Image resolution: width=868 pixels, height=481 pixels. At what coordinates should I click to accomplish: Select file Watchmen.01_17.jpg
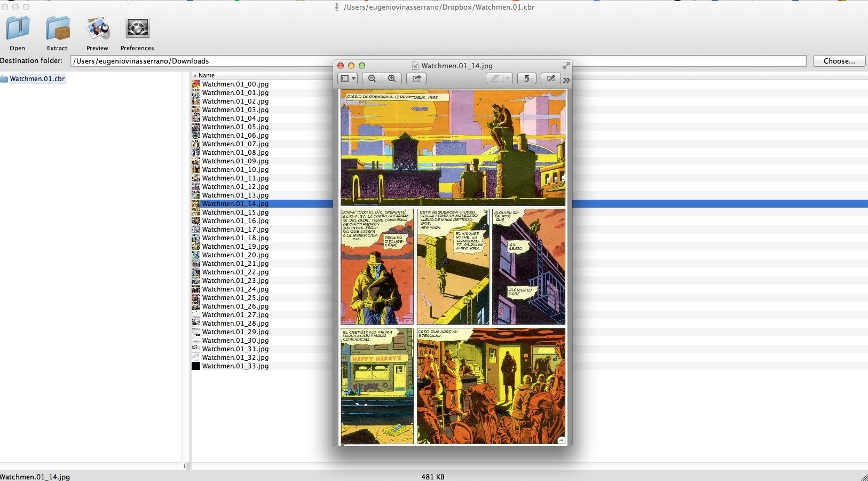click(x=235, y=229)
